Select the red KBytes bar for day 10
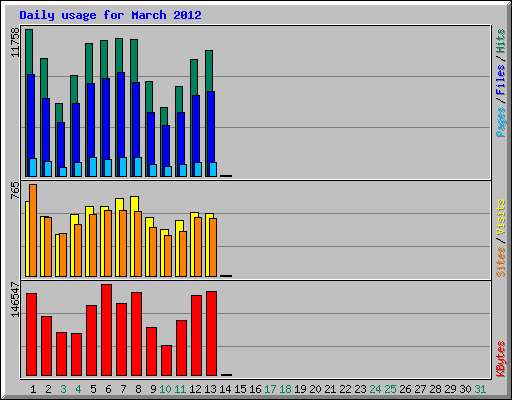The image size is (512, 400). [x=167, y=361]
